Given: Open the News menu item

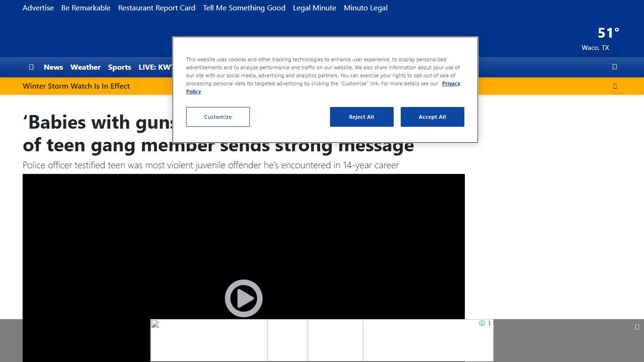Looking at the screenshot, I should 53,67.
